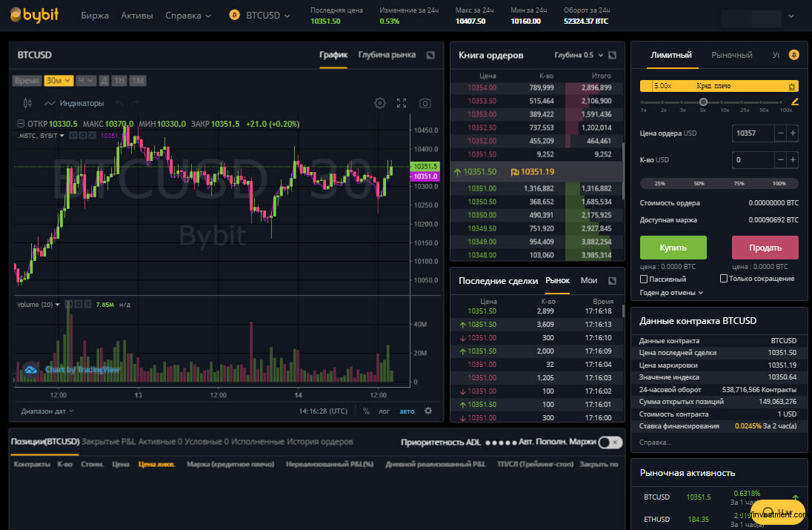Open the candlestick chart style icon
This screenshot has height=530, width=812.
point(28,103)
